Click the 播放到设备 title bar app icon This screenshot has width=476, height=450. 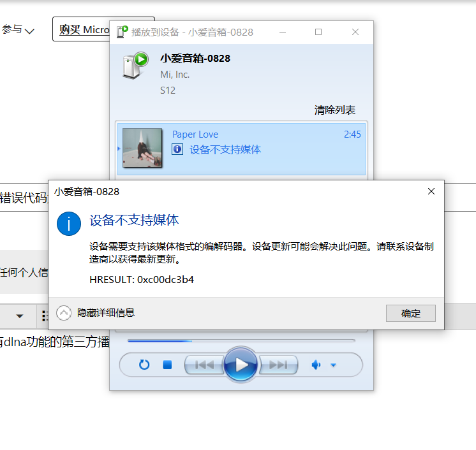pyautogui.click(x=123, y=32)
